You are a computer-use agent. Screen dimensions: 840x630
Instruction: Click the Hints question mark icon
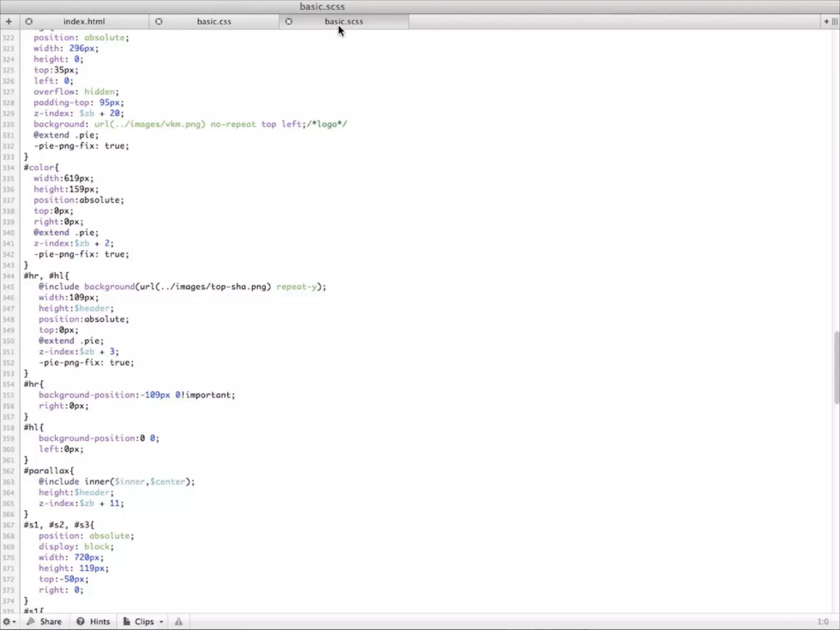click(80, 621)
